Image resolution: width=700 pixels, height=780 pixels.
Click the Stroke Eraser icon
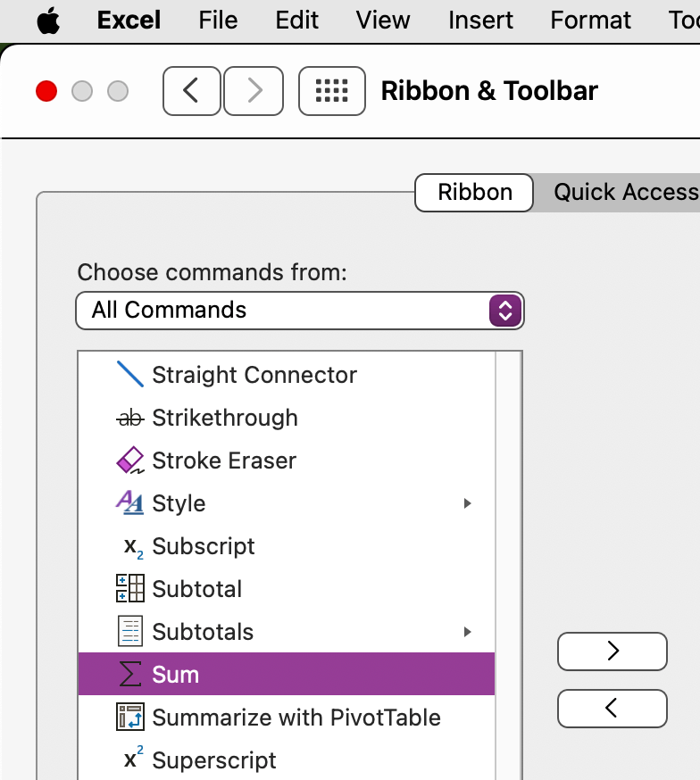click(x=130, y=461)
